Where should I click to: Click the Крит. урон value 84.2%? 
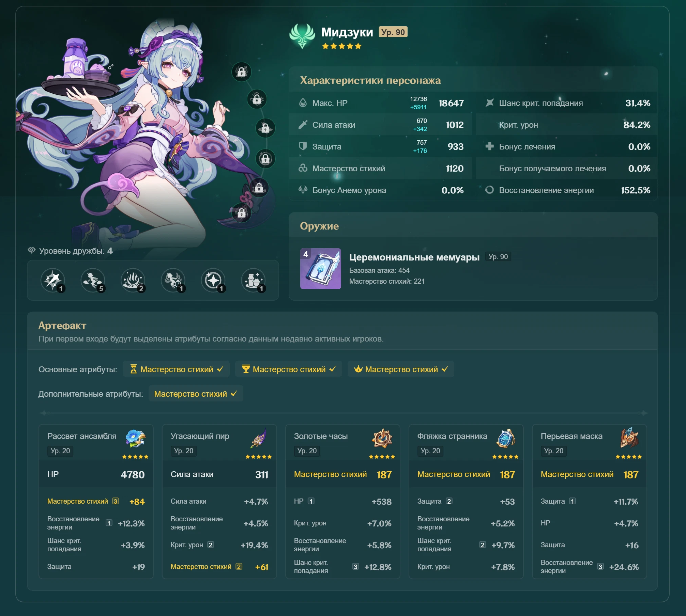coord(637,125)
